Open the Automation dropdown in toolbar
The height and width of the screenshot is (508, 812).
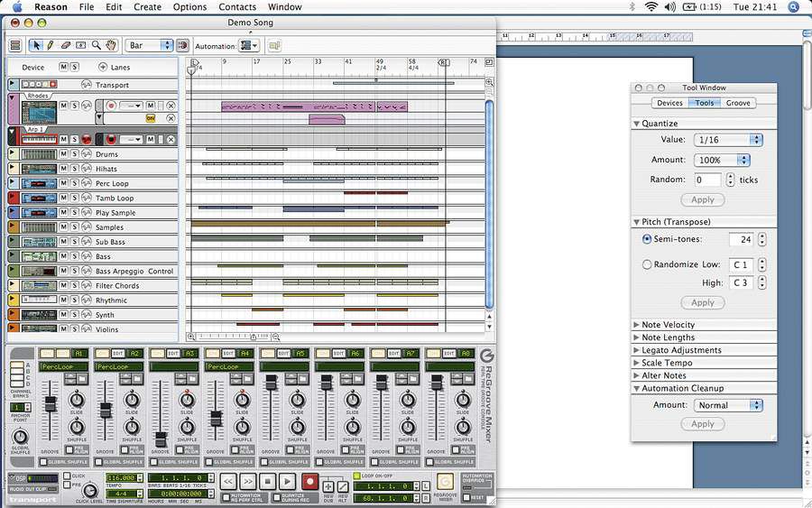(249, 46)
